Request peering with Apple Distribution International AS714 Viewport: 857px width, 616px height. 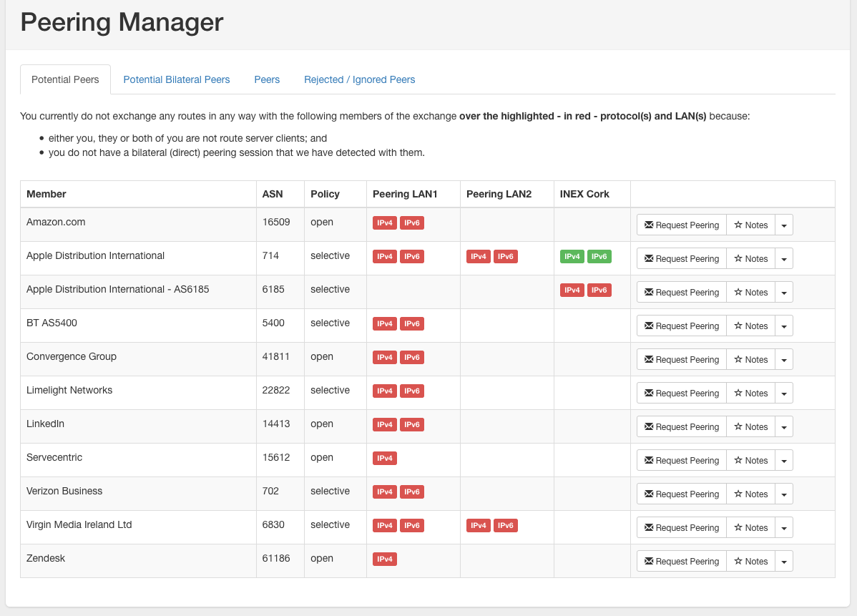682,258
